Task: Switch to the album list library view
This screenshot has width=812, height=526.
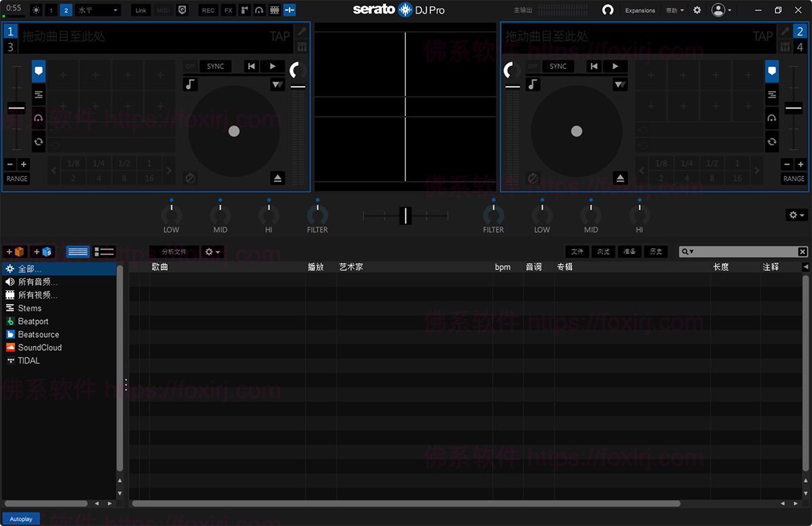Action: point(103,251)
